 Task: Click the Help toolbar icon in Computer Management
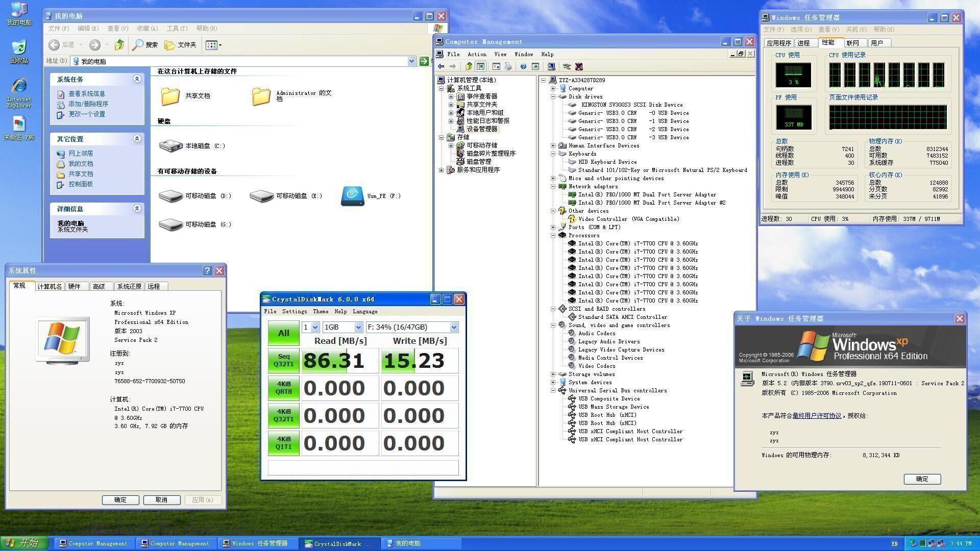tap(523, 67)
